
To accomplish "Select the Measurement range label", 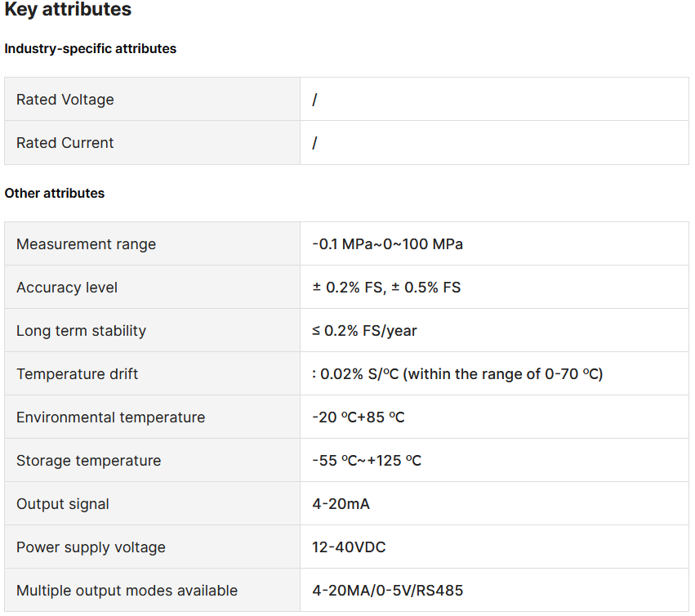I will coord(86,244).
